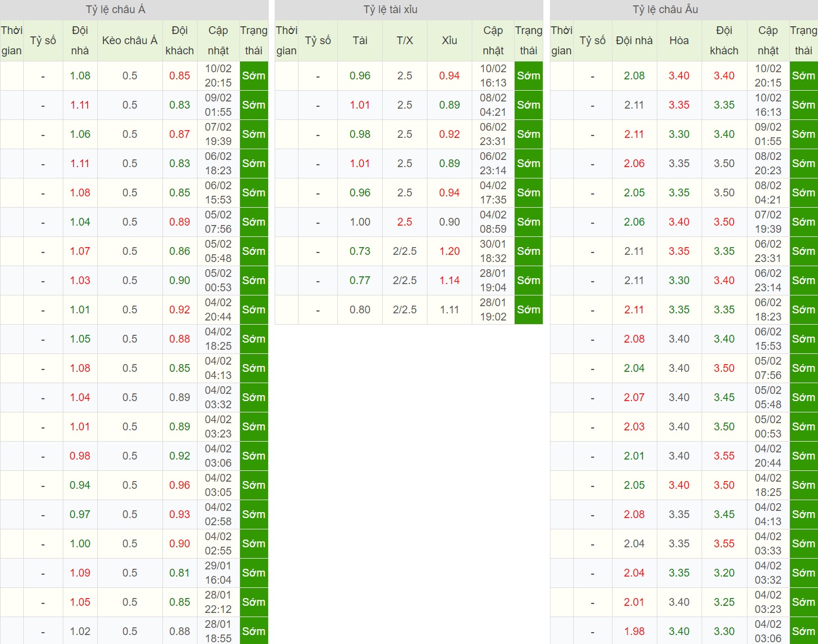Select the 'Hòa' column header

(x=679, y=41)
